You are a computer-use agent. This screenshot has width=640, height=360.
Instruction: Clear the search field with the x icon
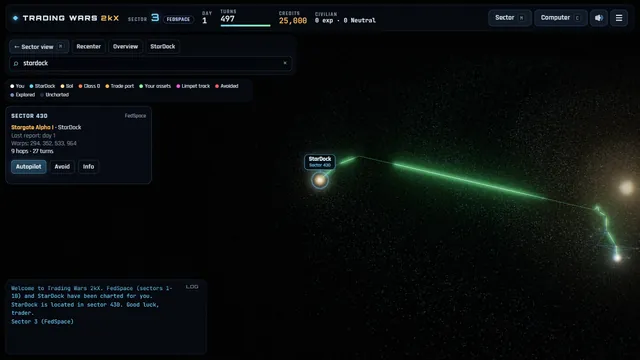285,63
